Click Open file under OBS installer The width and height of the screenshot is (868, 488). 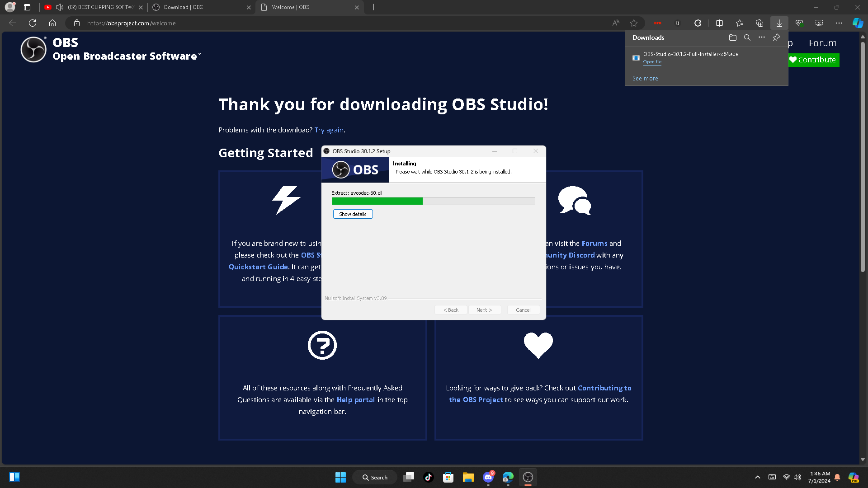[x=652, y=62]
